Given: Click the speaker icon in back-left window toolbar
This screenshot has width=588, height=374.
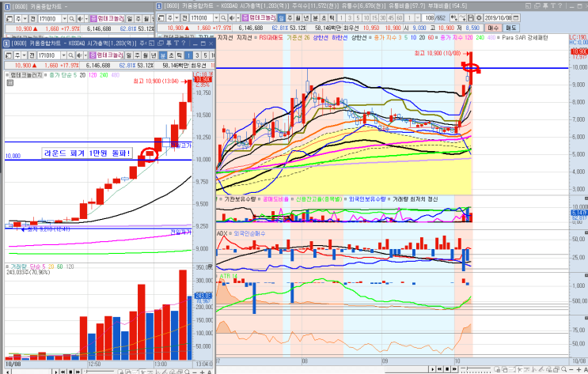Looking at the screenshot, I should pos(80,18).
